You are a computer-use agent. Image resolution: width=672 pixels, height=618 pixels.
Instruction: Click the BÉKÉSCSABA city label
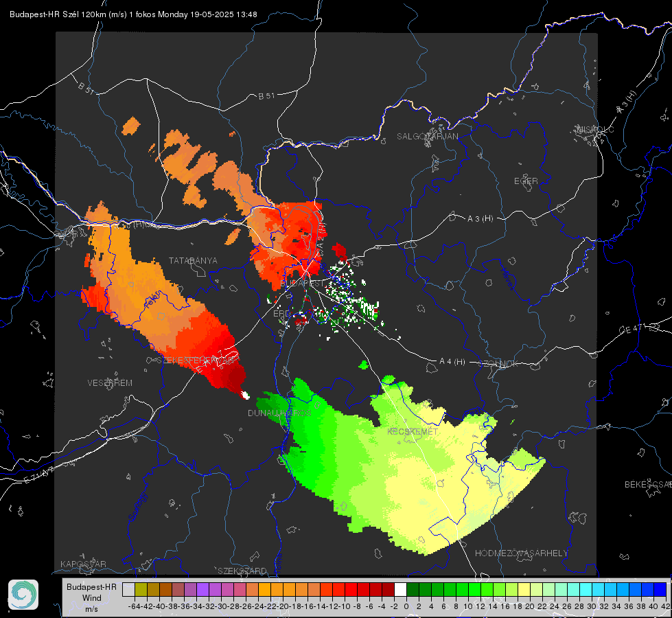coord(648,484)
